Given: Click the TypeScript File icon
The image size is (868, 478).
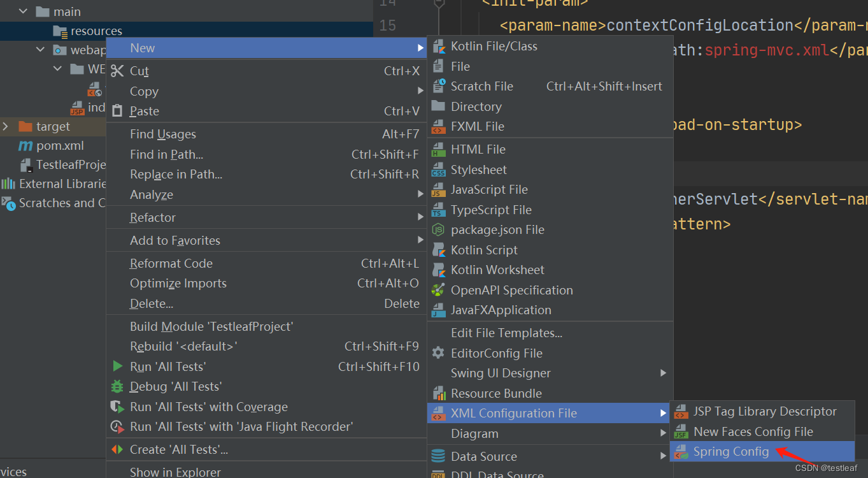Looking at the screenshot, I should pyautogui.click(x=438, y=210).
